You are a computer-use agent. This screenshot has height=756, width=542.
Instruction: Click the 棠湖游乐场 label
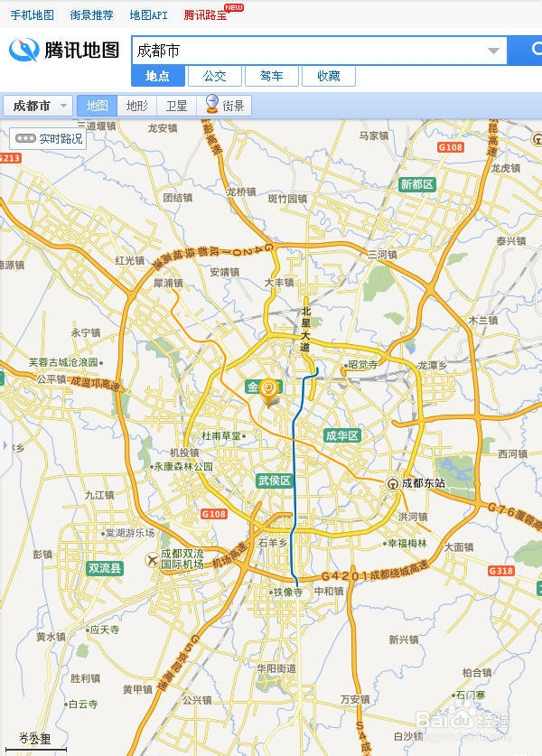coord(130,533)
